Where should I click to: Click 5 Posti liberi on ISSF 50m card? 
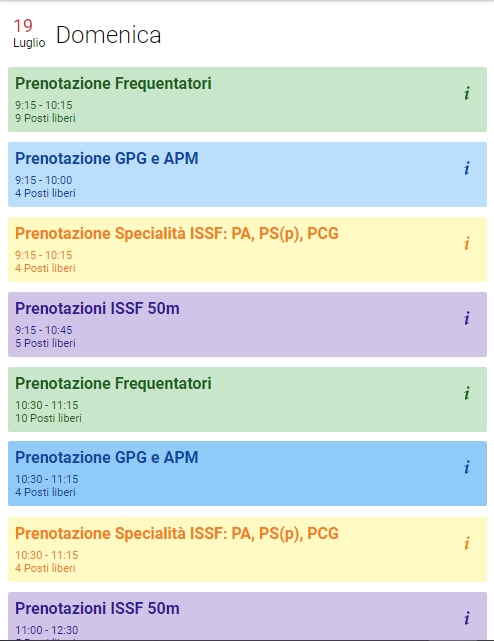point(45,343)
